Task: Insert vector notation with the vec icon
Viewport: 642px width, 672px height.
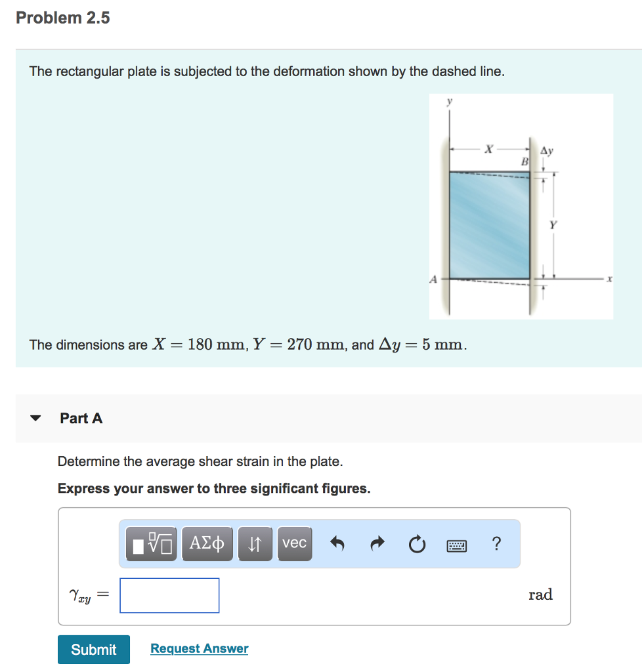Action: tap(295, 543)
